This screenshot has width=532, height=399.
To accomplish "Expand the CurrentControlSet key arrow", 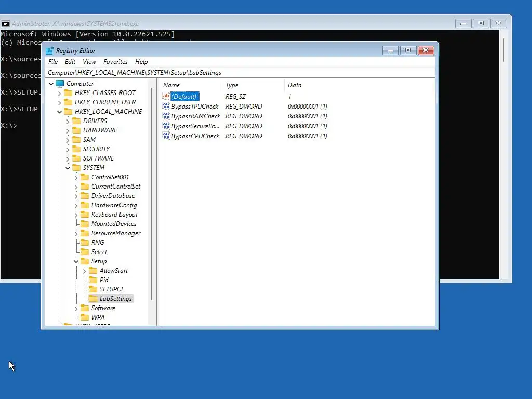I will pos(76,187).
